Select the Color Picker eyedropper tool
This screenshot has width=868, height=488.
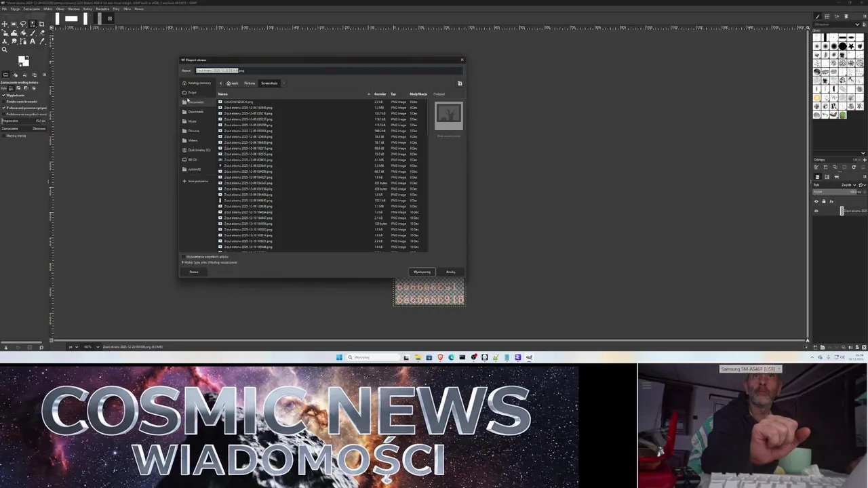tap(41, 41)
